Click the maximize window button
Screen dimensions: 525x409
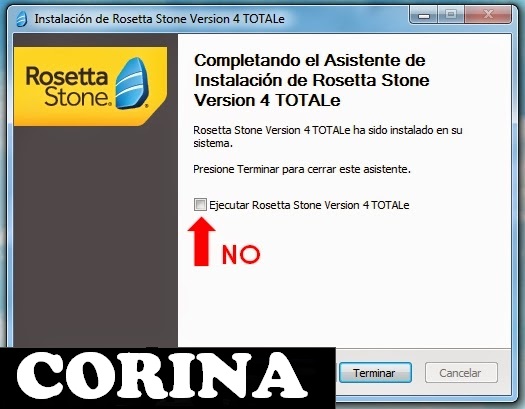(x=451, y=14)
